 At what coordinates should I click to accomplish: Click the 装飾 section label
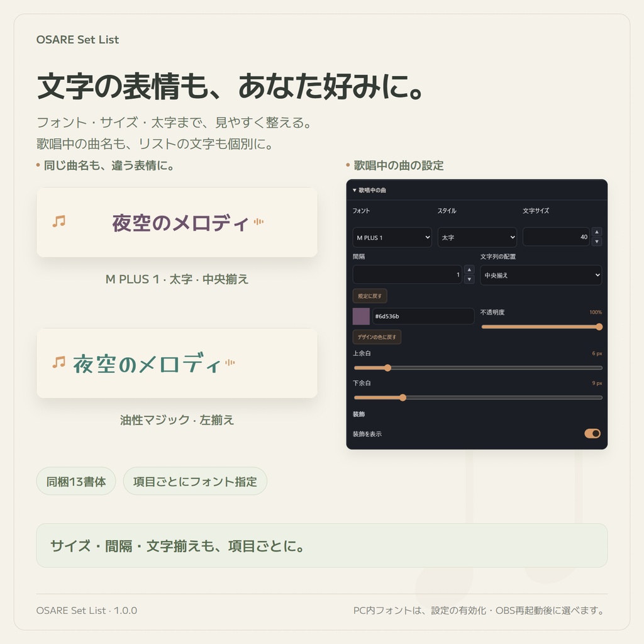[358, 414]
